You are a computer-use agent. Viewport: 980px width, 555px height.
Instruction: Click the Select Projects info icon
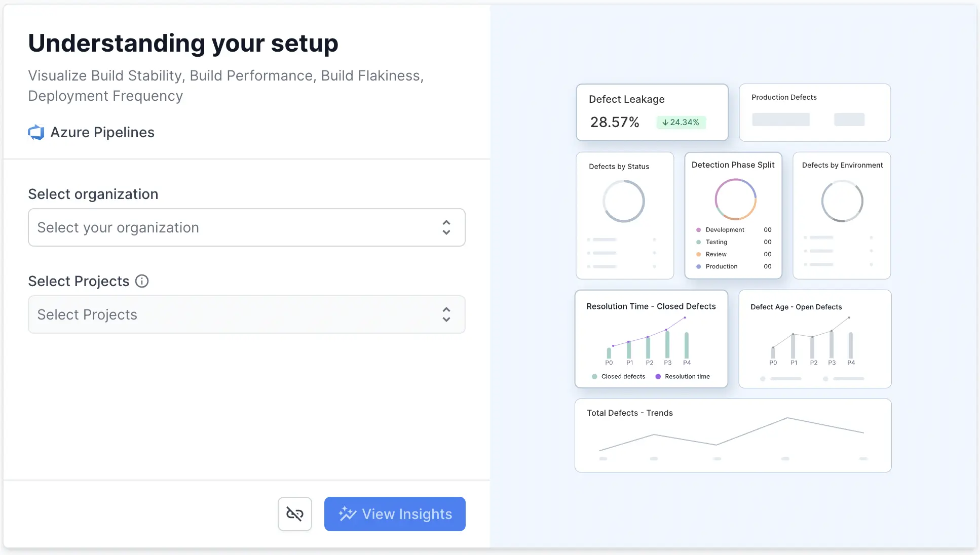pyautogui.click(x=142, y=281)
